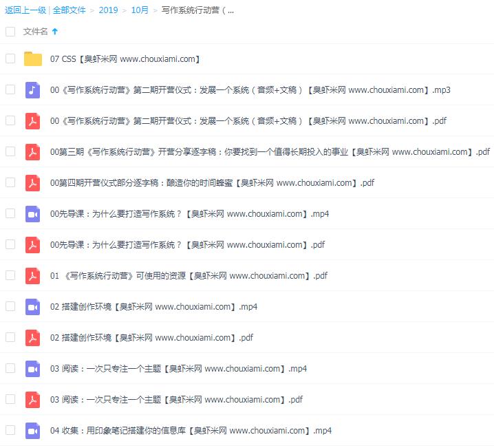
Task: Click PDF icon for 01 可使用的资源
Action: pyautogui.click(x=33, y=276)
